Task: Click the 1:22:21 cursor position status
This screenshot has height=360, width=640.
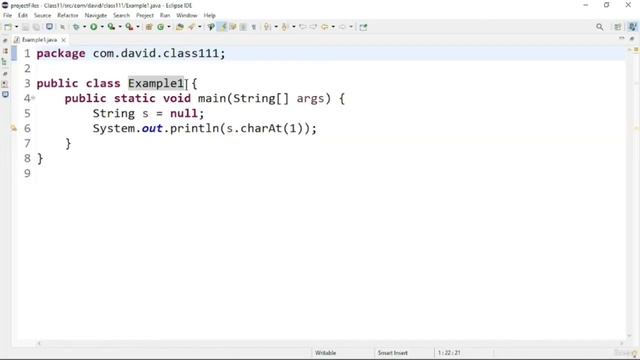Action: [x=449, y=353]
